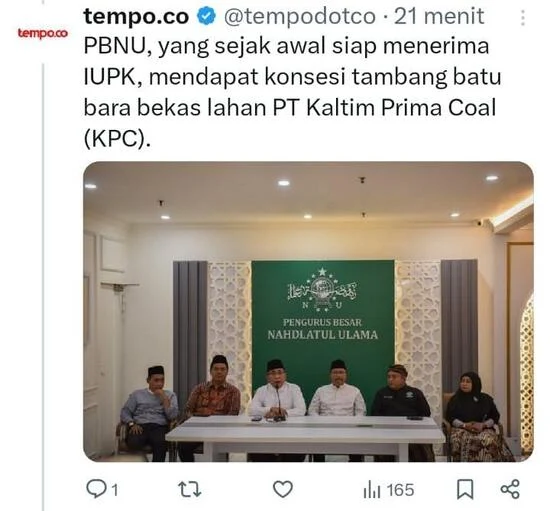Click the vertical thread line under the avatar
Image resolution: width=550 pixels, height=511 pixels.
(x=43, y=287)
